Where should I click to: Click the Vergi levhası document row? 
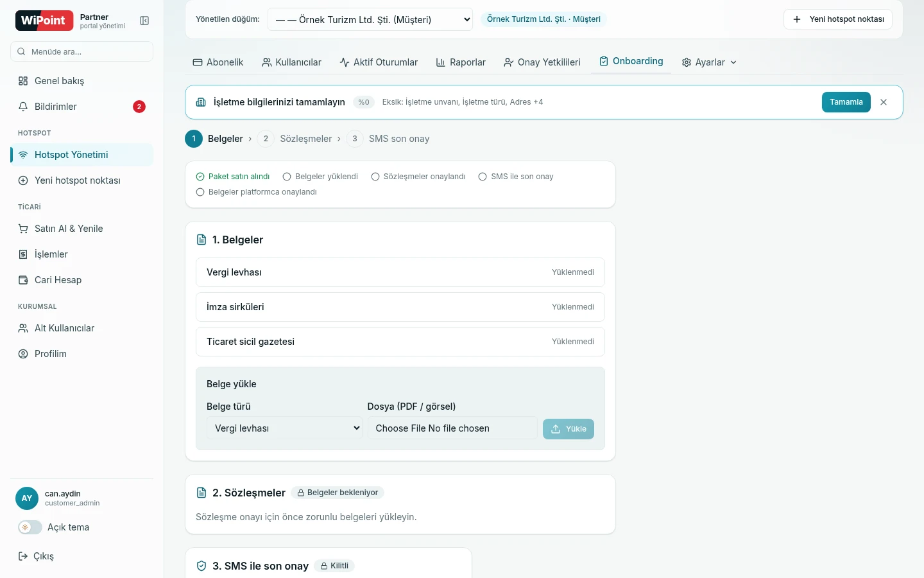pyautogui.click(x=400, y=272)
